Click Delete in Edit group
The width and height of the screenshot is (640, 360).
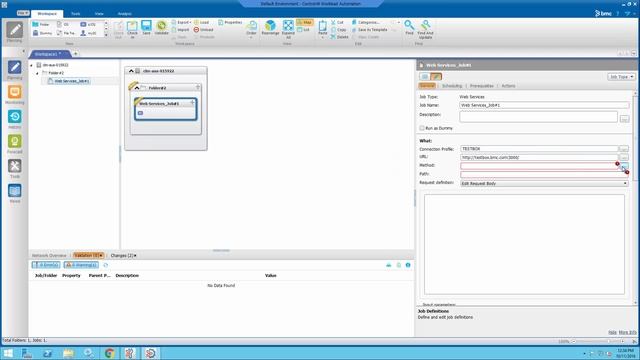(340, 37)
